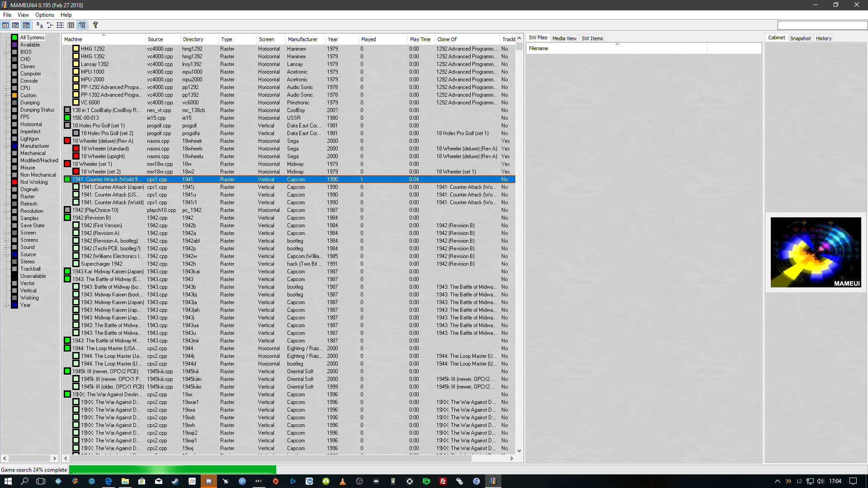868x488 pixels.
Task: Switch to the Snapshot tab
Action: pyautogui.click(x=800, y=38)
